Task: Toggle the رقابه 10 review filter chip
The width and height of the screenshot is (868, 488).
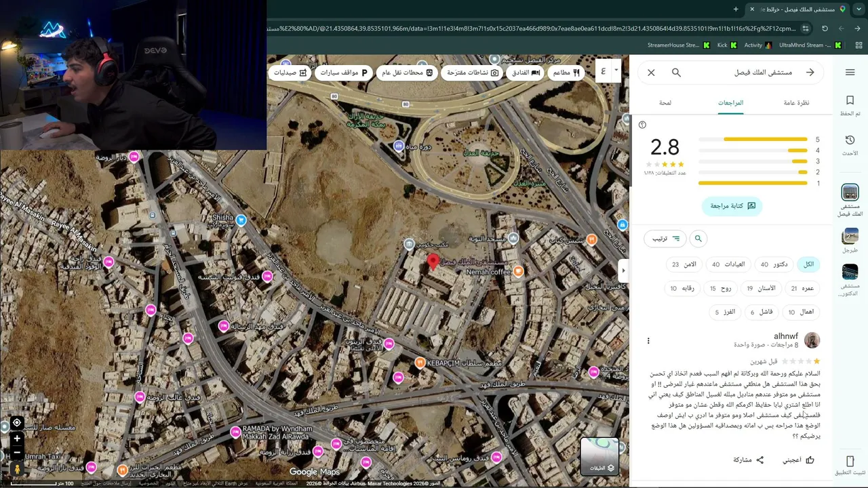Action: pos(682,288)
